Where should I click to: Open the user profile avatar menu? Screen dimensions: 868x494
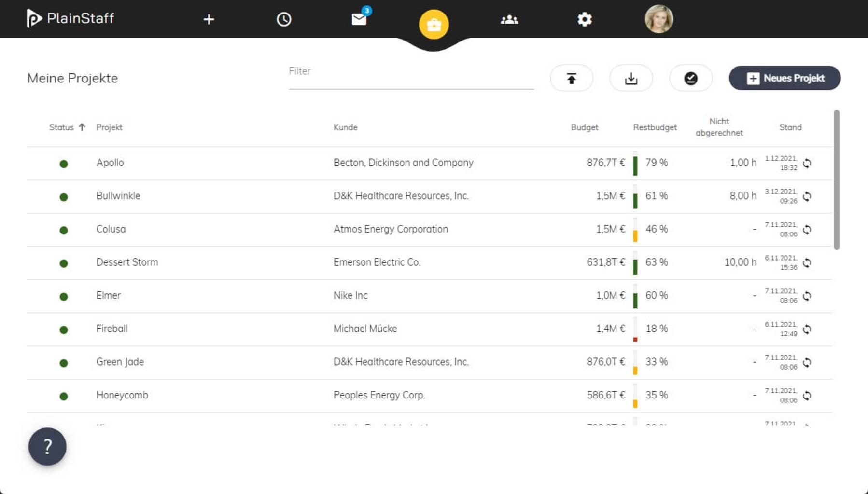coord(658,19)
